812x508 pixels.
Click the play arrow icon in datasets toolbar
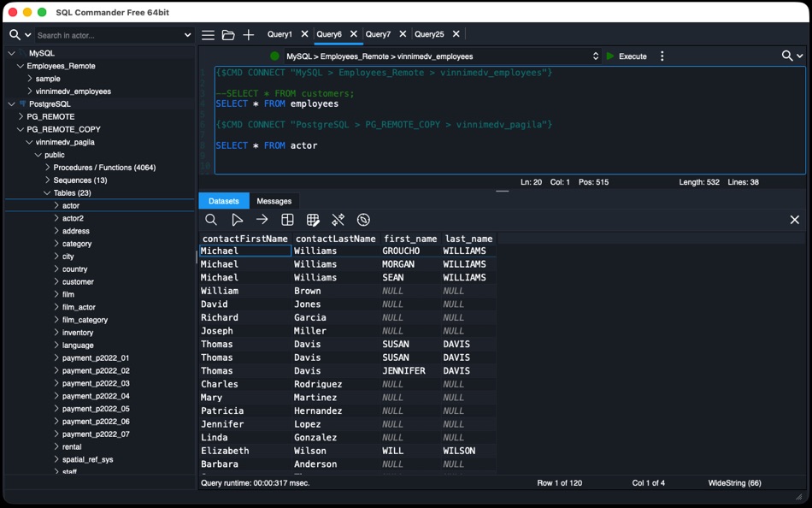[x=237, y=220]
